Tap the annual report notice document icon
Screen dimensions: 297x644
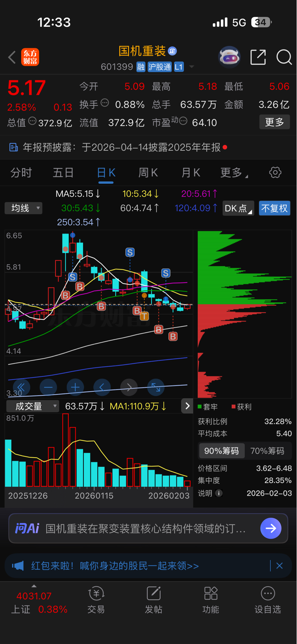[14, 147]
